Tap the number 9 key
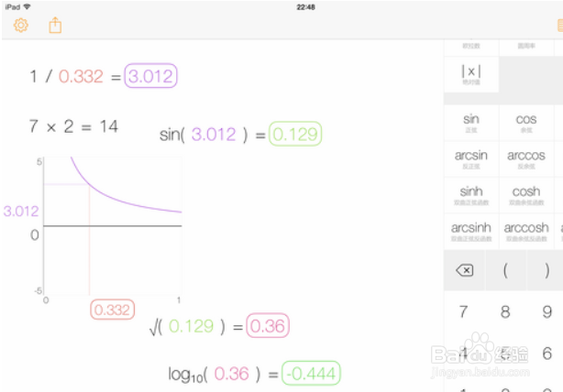 coord(546,311)
